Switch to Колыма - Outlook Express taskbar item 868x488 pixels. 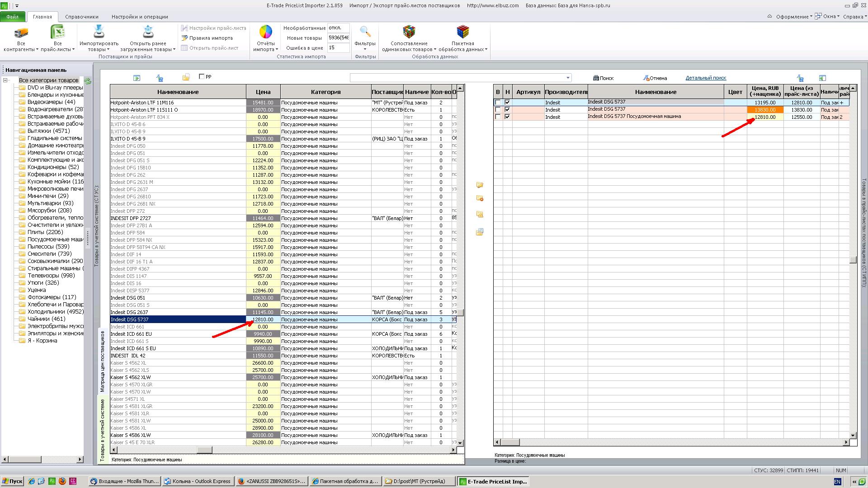pyautogui.click(x=198, y=481)
